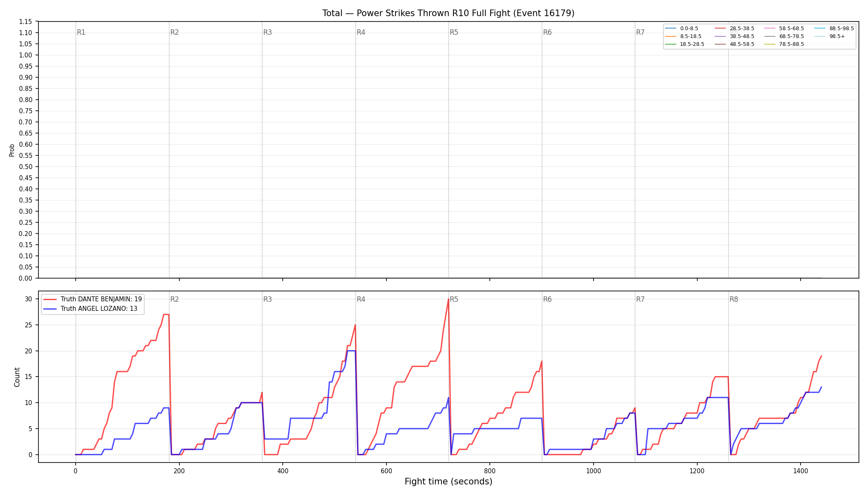868x496 pixels.
Task: Click the 'R8' round marker in the Count plot
Action: [x=734, y=299]
